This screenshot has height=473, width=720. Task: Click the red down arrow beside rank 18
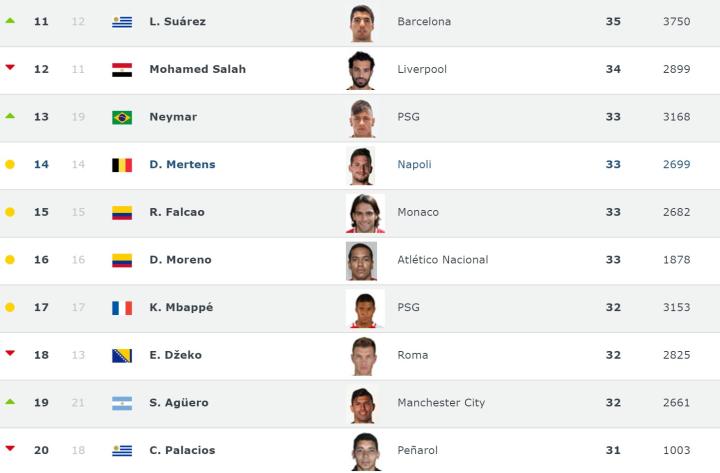10,354
